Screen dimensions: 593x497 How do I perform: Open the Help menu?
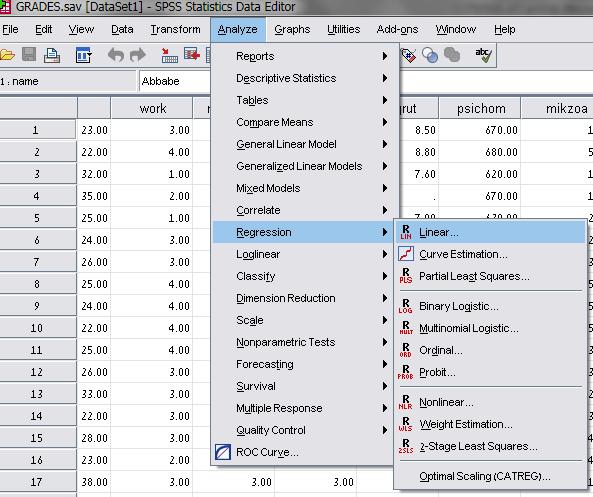tap(505, 30)
